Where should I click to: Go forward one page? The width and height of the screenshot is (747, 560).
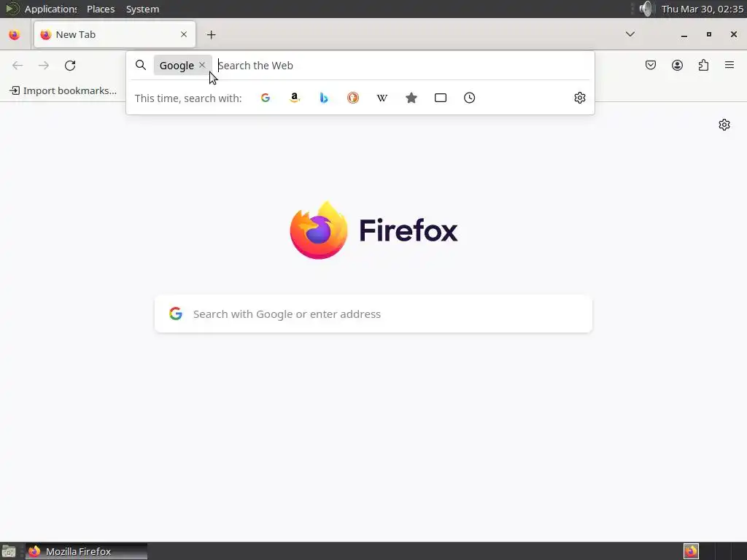(x=43, y=65)
